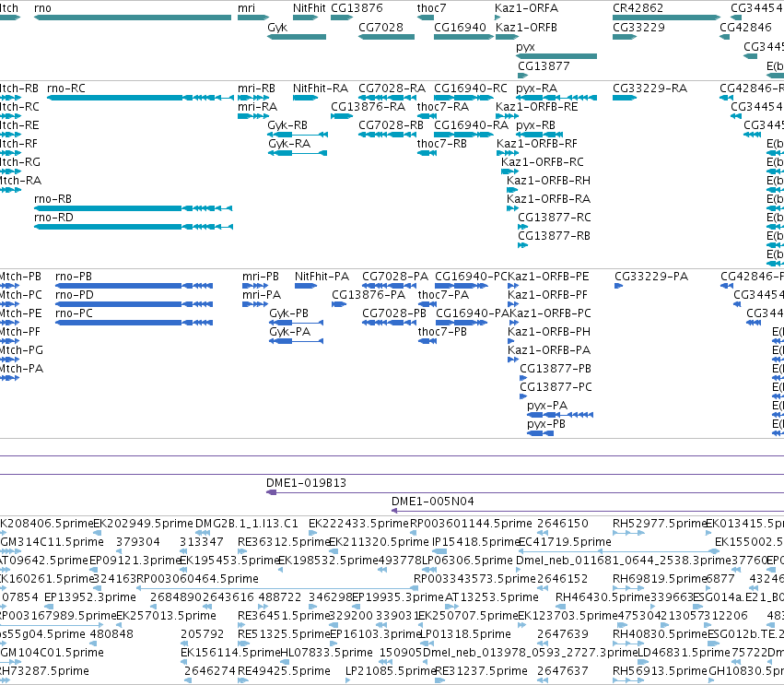
Task: Select the Gyk-PB protein label
Action: pos(289,313)
